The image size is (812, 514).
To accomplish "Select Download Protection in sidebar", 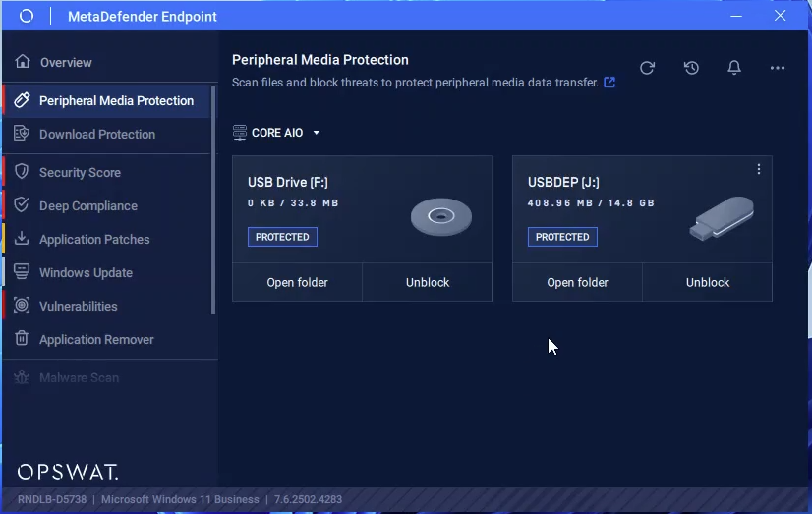I will click(x=97, y=134).
